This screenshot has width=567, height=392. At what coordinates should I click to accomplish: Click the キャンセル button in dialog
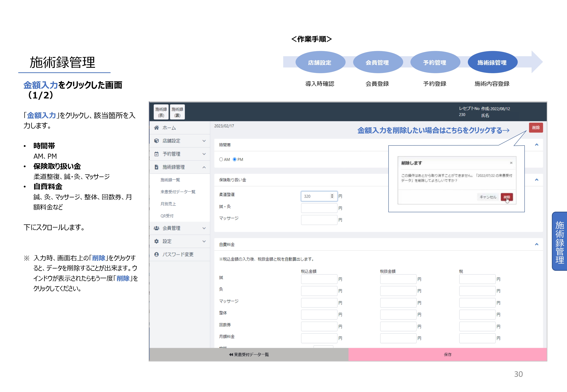(x=488, y=197)
